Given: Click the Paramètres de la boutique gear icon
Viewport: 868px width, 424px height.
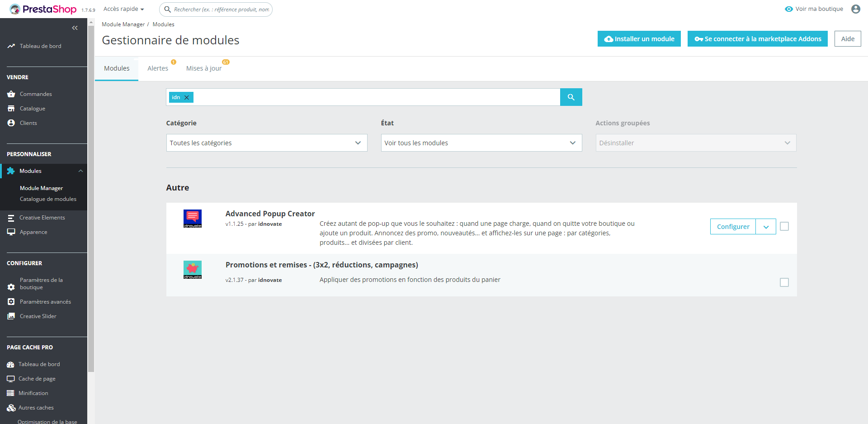Looking at the screenshot, I should (11, 287).
